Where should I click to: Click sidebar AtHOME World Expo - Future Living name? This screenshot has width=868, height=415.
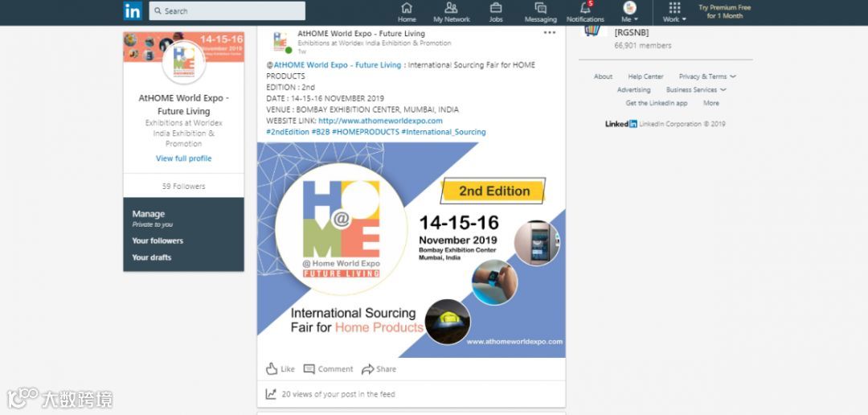[x=184, y=105]
